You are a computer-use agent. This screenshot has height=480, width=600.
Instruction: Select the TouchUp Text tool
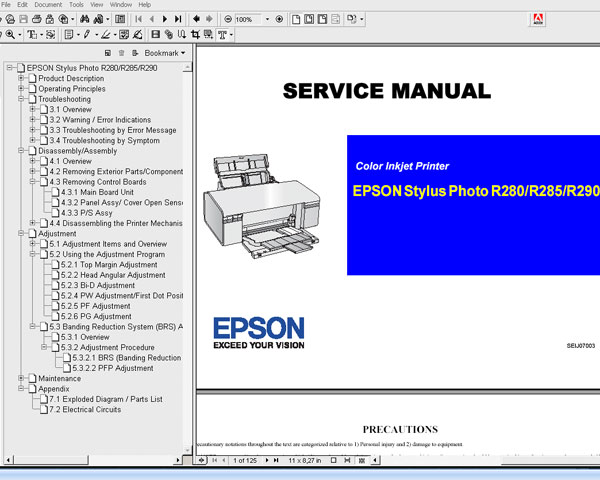point(222,35)
